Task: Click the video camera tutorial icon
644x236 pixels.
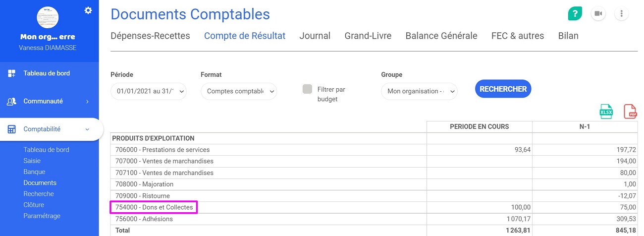Action: click(598, 13)
